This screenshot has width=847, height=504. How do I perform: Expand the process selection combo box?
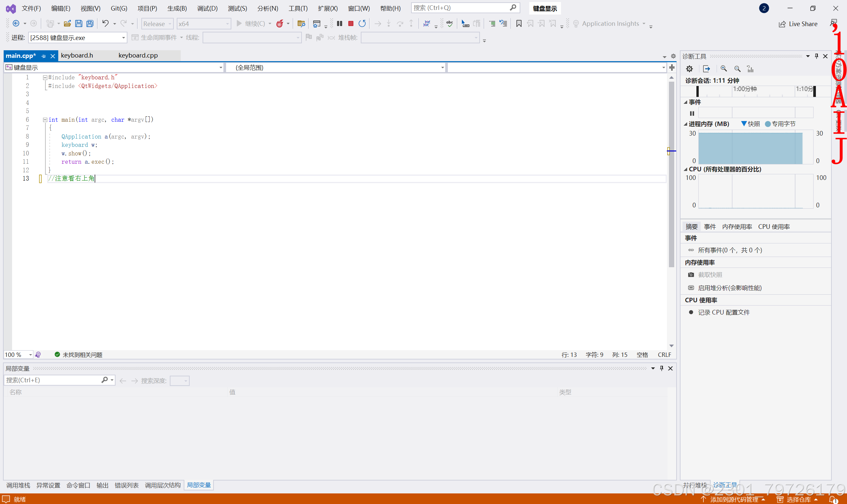123,38
